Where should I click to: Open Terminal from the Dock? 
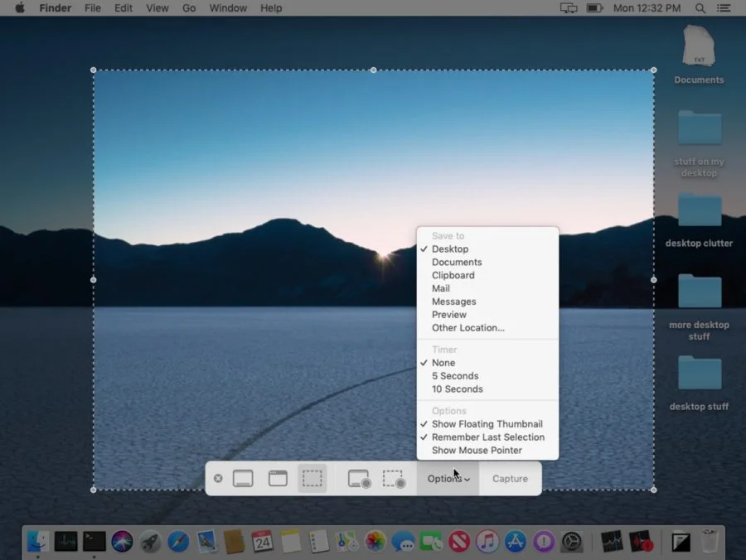coord(94,542)
